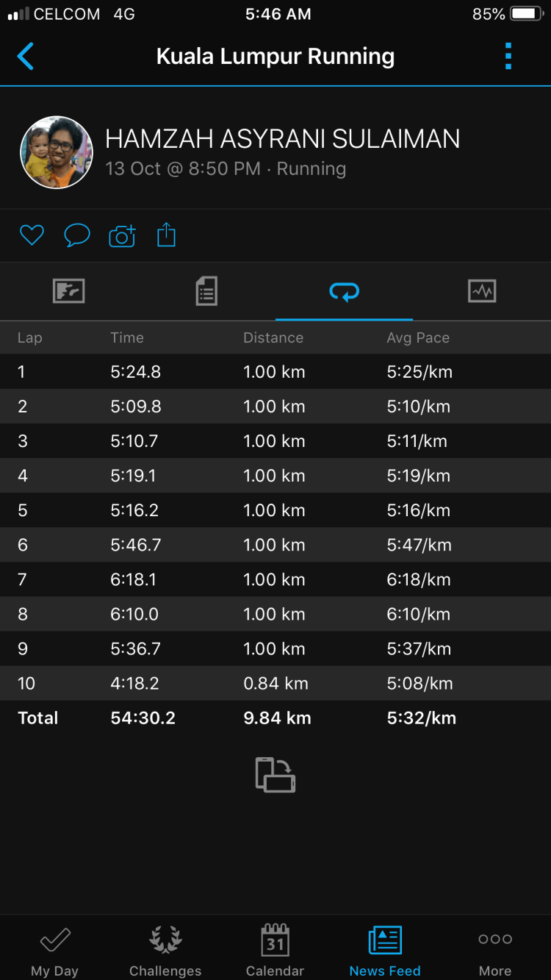Open the More menu
Image resolution: width=551 pixels, height=980 pixels.
click(495, 950)
